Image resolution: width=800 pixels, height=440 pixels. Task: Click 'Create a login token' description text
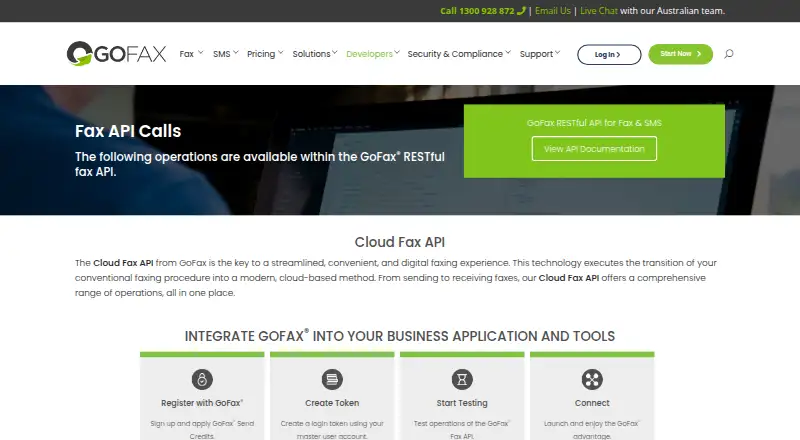tap(332, 430)
